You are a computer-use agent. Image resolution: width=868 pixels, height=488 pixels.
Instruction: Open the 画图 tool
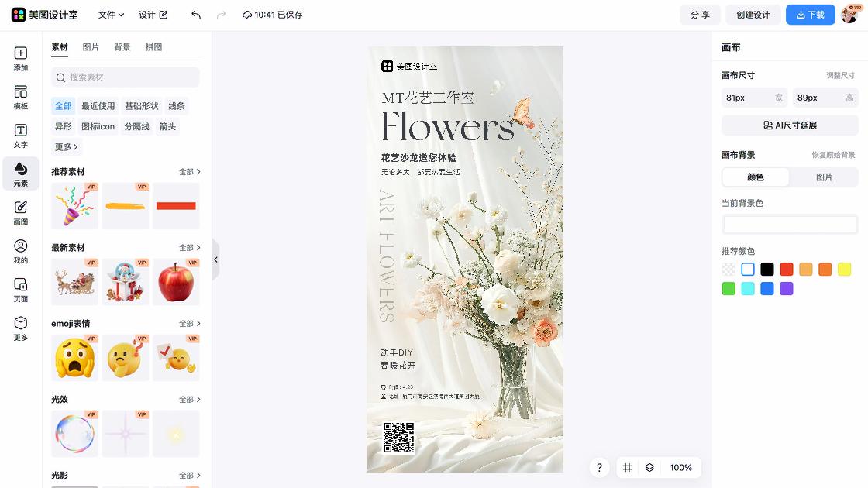tap(20, 211)
